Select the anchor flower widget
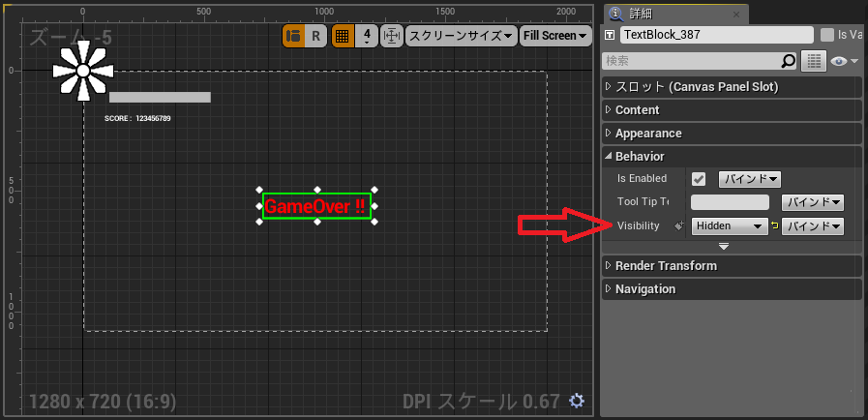Viewport: 868px width, 420px height. pos(83,71)
